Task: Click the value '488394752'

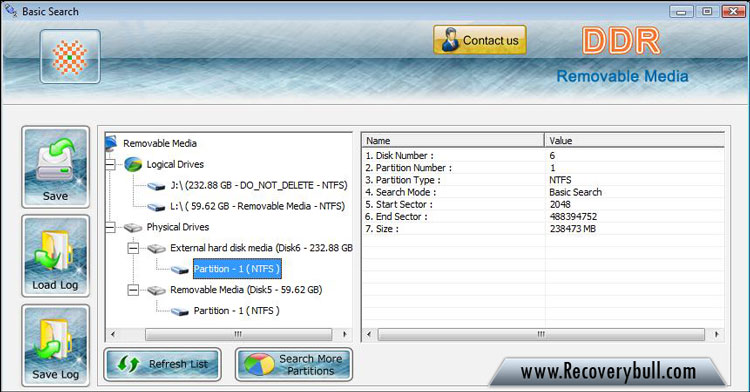Action: tap(573, 217)
